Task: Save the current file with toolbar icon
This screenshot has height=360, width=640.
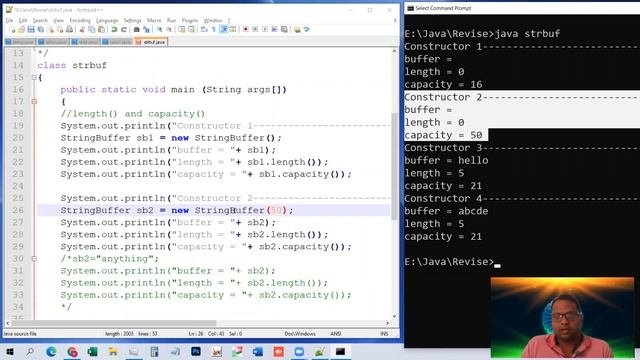Action: (31, 29)
